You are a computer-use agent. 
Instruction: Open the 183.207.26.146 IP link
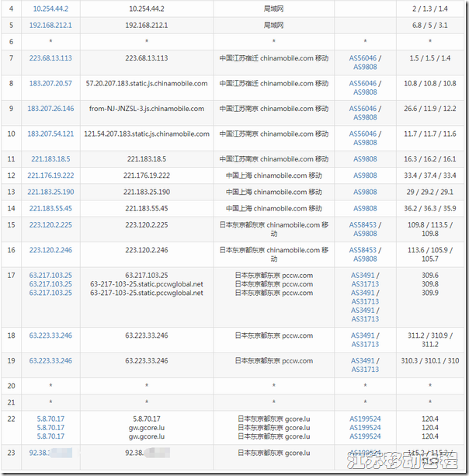coord(50,109)
